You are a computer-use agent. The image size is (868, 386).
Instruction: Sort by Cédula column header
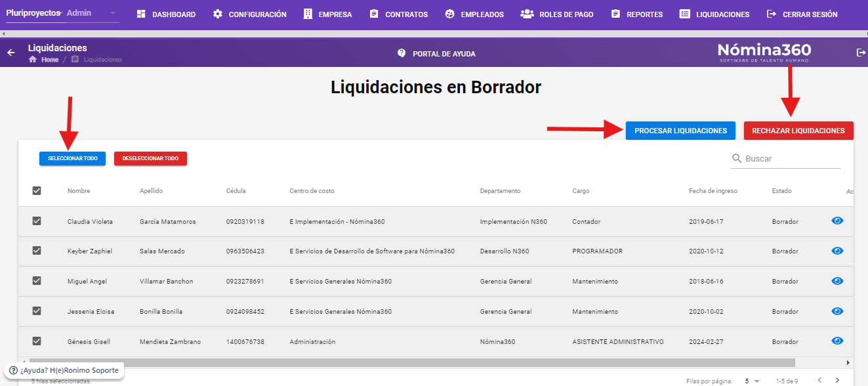(x=236, y=191)
